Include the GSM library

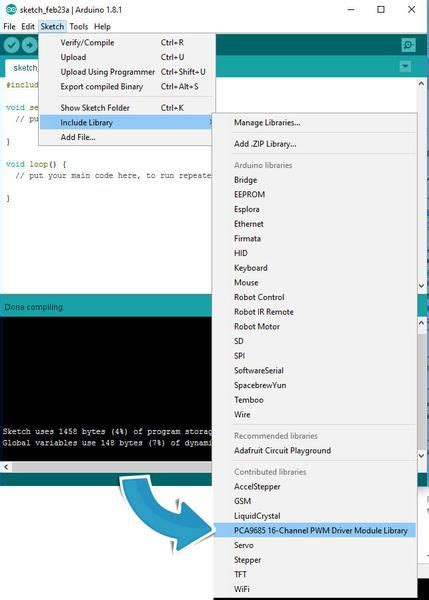click(x=315, y=501)
